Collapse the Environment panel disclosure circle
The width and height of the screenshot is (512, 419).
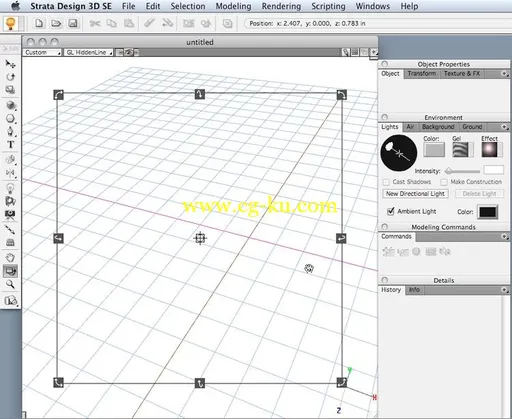(x=385, y=117)
